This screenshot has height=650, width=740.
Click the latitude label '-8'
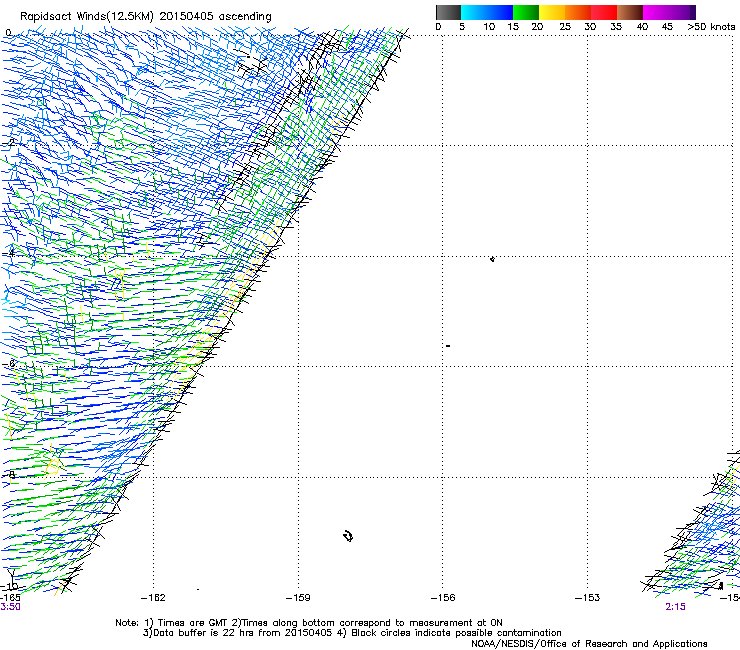(x=9, y=474)
